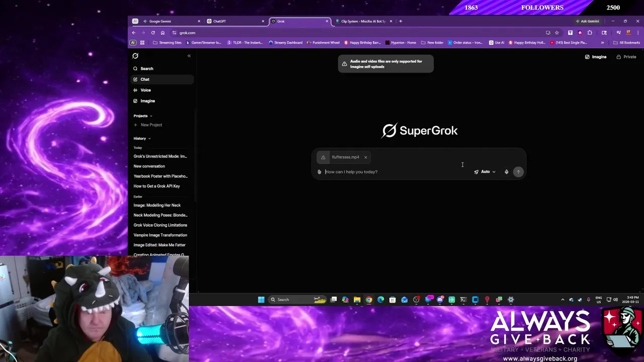The image size is (644, 362).
Task: Open the Microsoft Store taskbar icon
Action: click(392, 300)
